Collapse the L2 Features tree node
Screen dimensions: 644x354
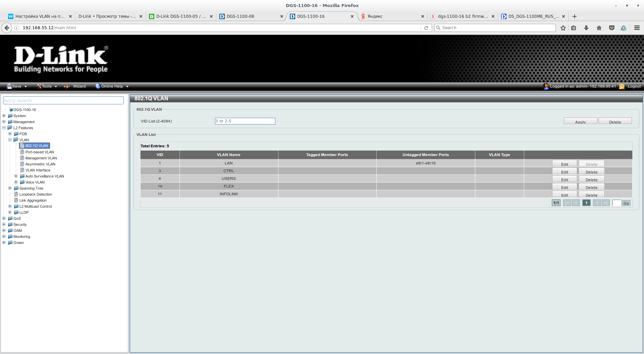click(4, 128)
